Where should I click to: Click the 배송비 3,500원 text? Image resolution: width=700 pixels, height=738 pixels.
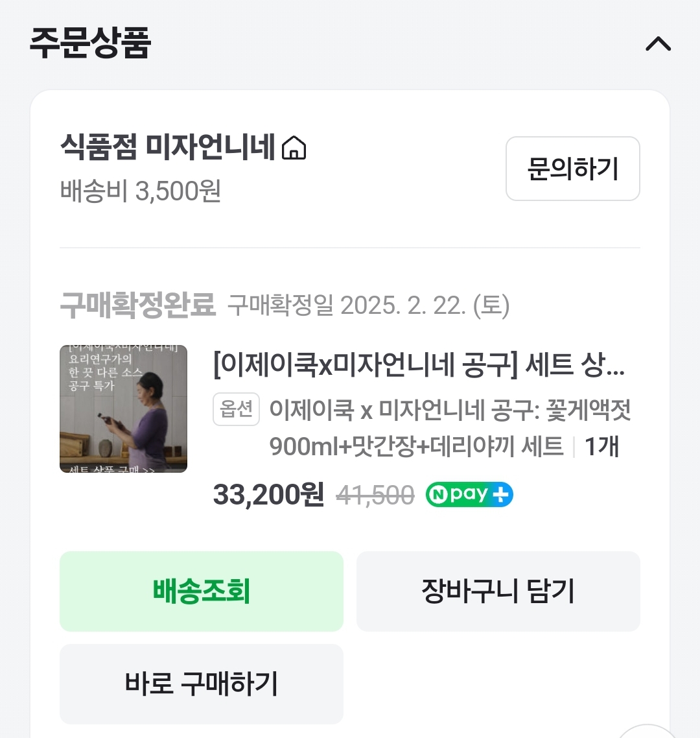[x=141, y=191]
